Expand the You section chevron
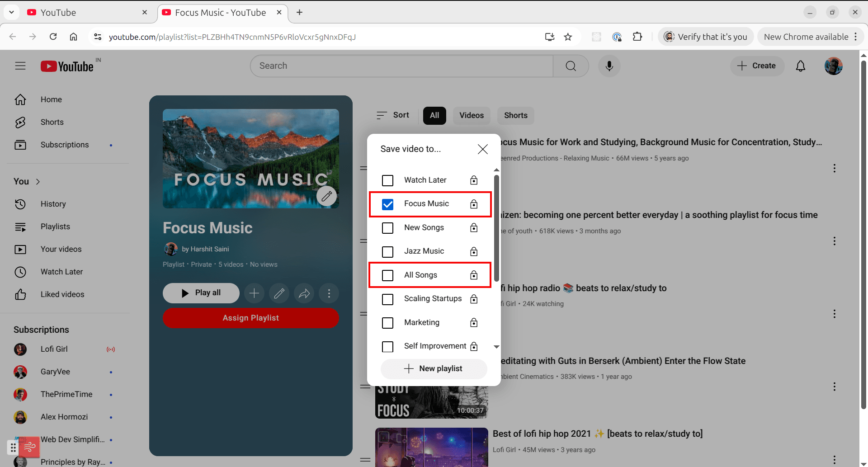The image size is (868, 467). coord(38,181)
